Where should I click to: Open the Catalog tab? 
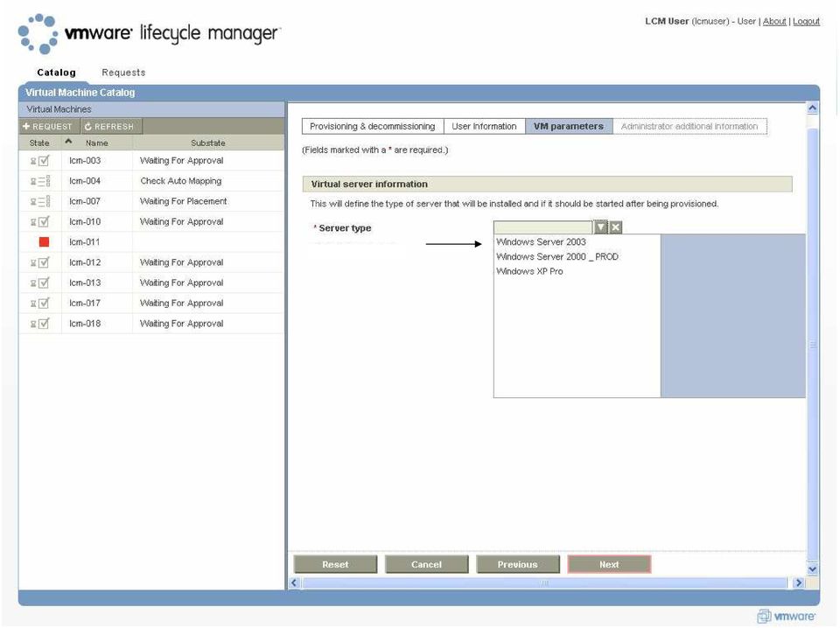pyautogui.click(x=56, y=73)
